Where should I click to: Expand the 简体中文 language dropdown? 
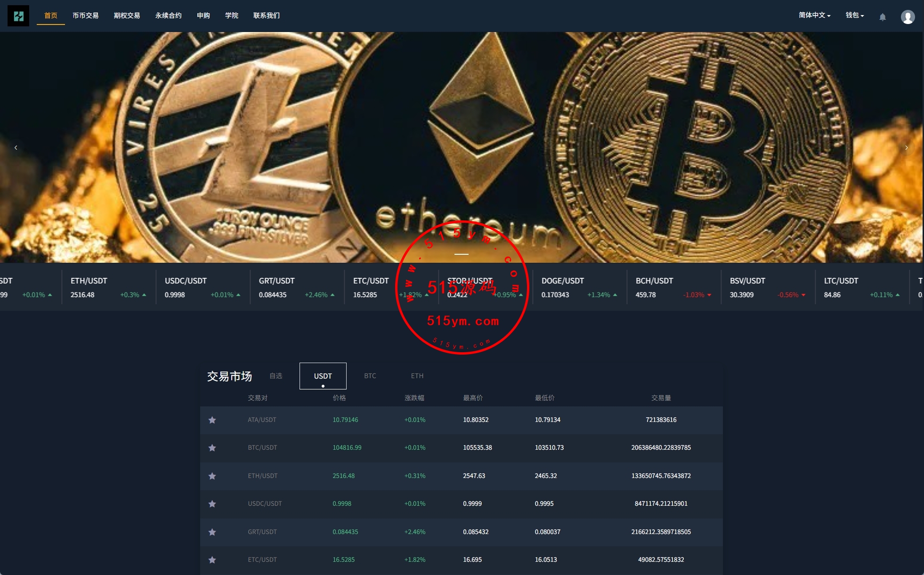[x=814, y=15]
